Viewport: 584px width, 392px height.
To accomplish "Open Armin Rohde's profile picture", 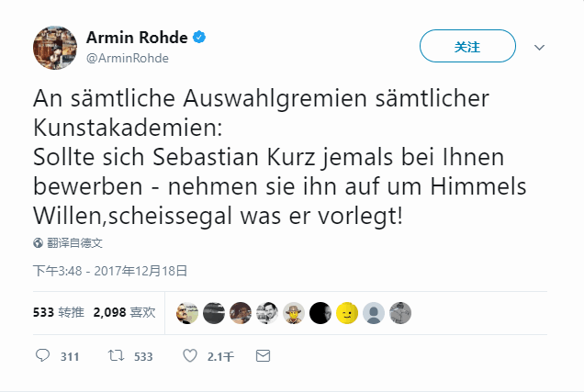I will coord(54,46).
